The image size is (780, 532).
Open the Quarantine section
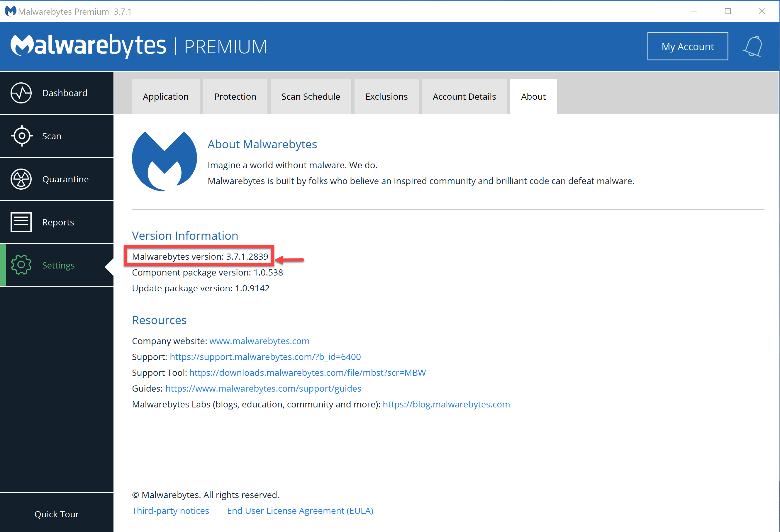(57, 179)
